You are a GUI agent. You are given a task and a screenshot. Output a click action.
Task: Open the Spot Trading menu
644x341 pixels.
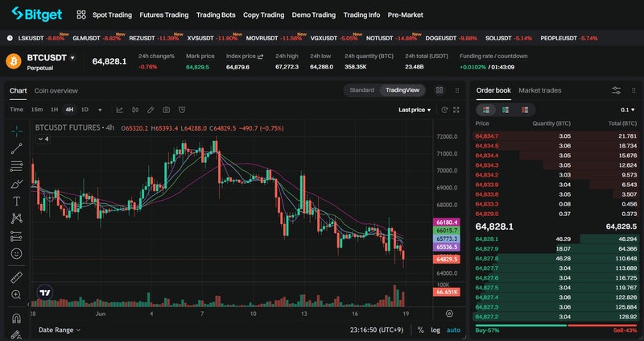click(112, 15)
